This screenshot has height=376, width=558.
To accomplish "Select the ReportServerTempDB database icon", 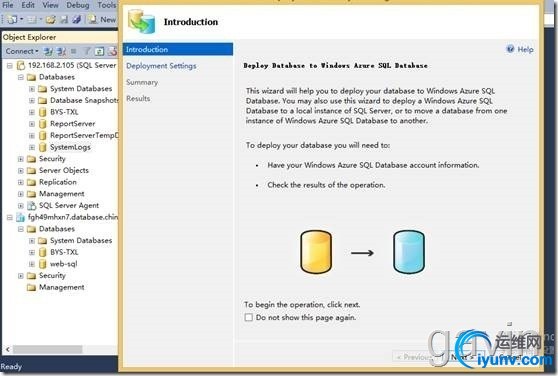I will 42,136.
